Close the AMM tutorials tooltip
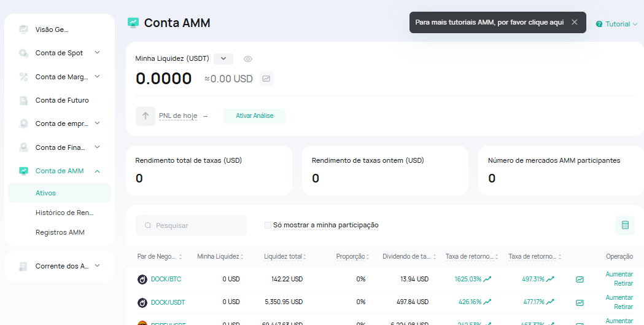644x325 pixels. tap(574, 22)
